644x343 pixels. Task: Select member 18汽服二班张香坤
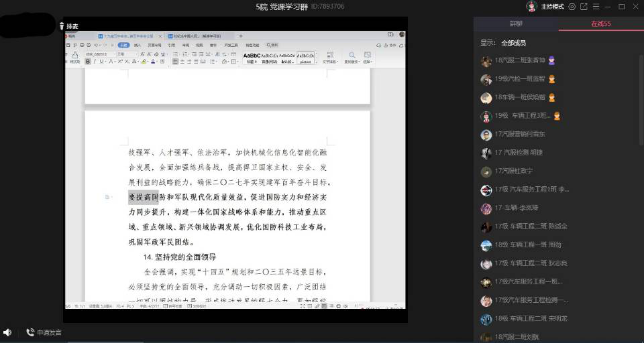(x=519, y=61)
